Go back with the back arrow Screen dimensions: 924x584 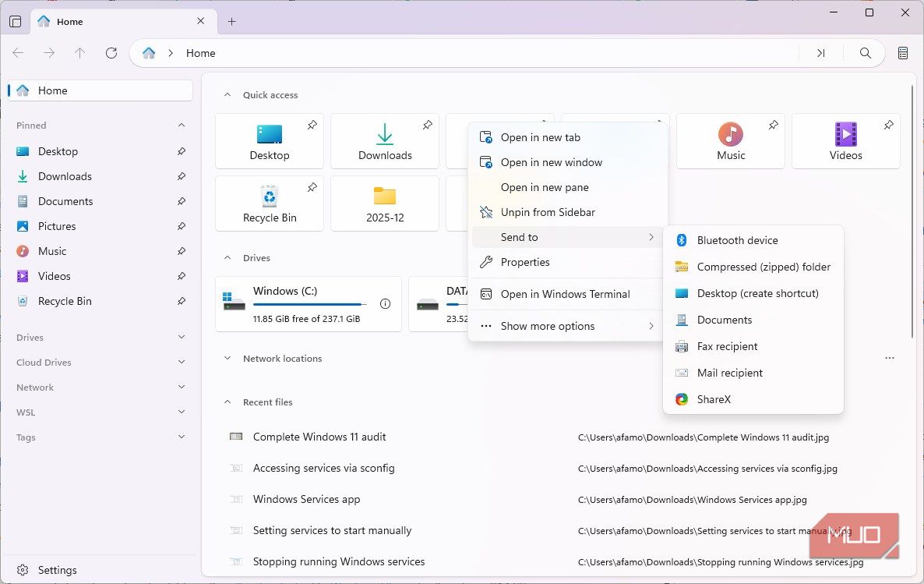point(18,53)
